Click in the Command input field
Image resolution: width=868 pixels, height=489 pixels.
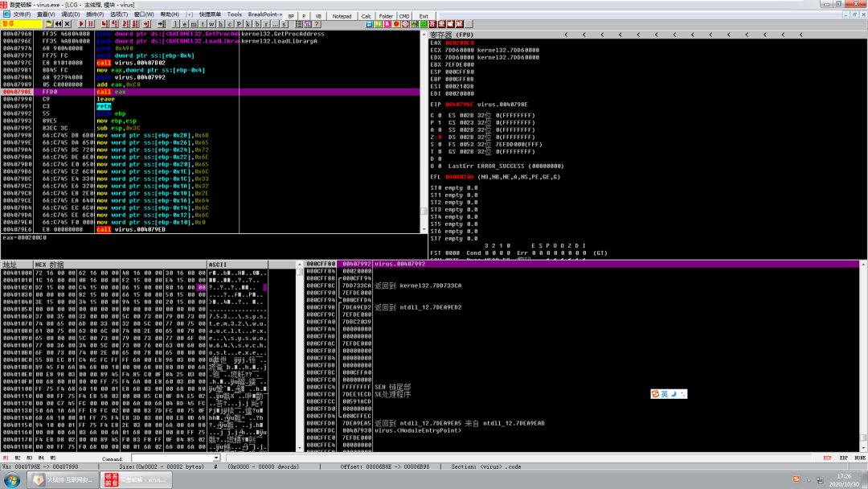pos(172,458)
